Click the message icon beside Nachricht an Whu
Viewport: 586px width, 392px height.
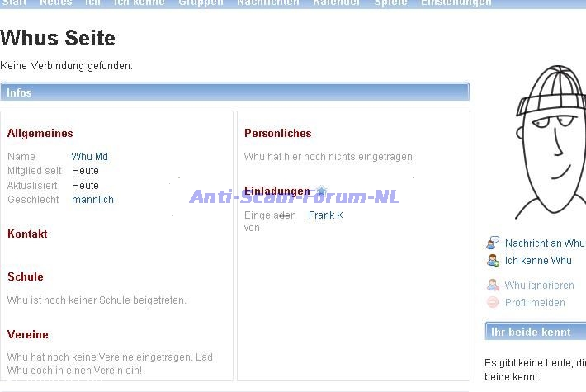pyautogui.click(x=493, y=243)
